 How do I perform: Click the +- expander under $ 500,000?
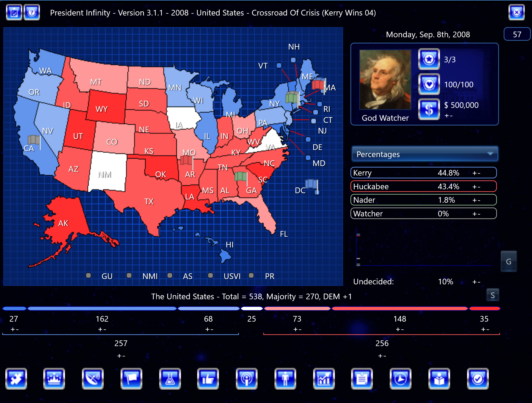pos(448,116)
